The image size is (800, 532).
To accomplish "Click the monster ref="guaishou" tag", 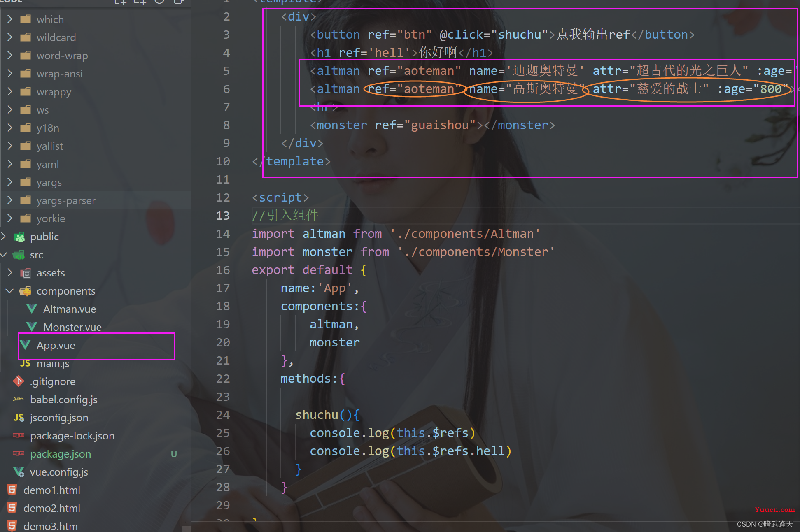I will (432, 125).
